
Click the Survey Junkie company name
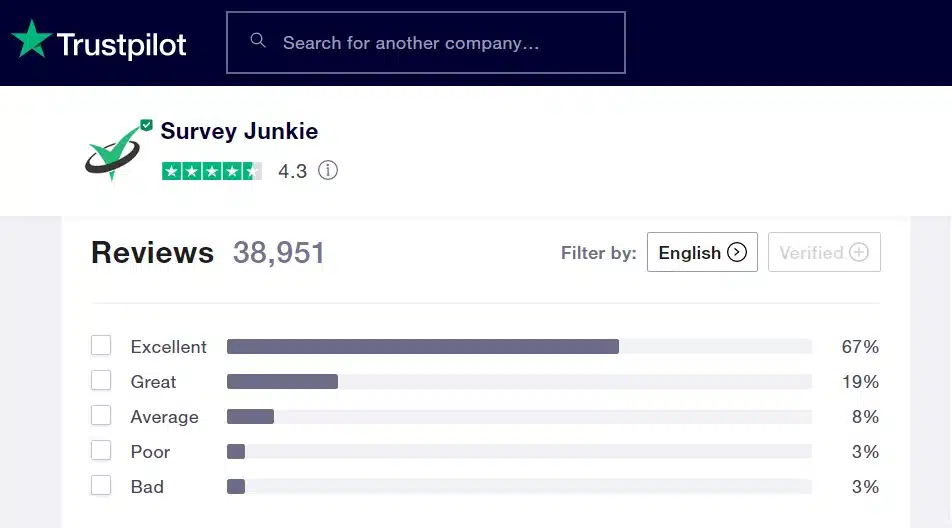point(239,131)
